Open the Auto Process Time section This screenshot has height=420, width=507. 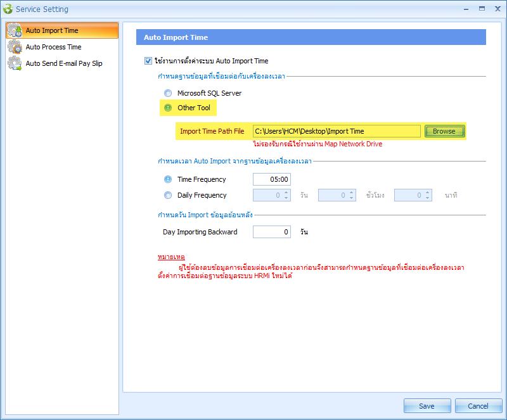pyautogui.click(x=62, y=47)
